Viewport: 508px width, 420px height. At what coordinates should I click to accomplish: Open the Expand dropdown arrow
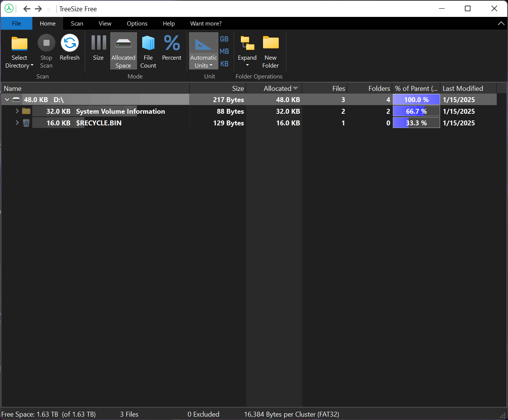click(247, 65)
